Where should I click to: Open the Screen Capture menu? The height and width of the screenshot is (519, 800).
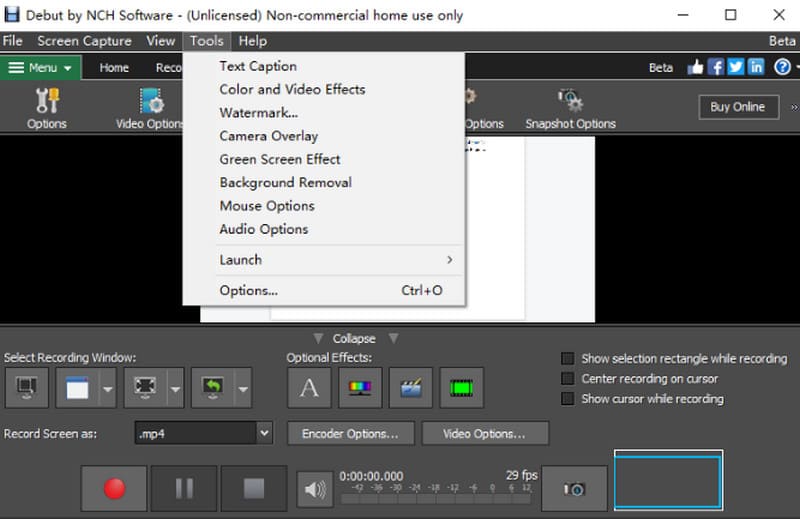84,41
